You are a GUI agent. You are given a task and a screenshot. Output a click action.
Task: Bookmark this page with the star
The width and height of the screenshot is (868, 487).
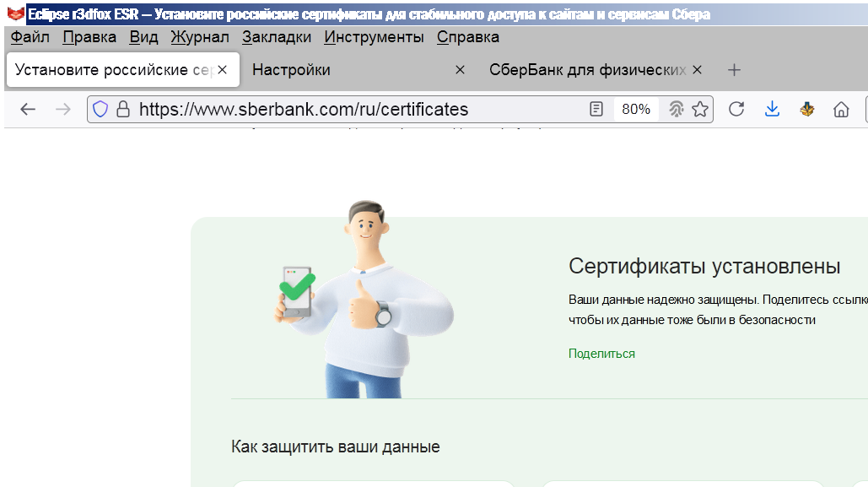point(700,109)
